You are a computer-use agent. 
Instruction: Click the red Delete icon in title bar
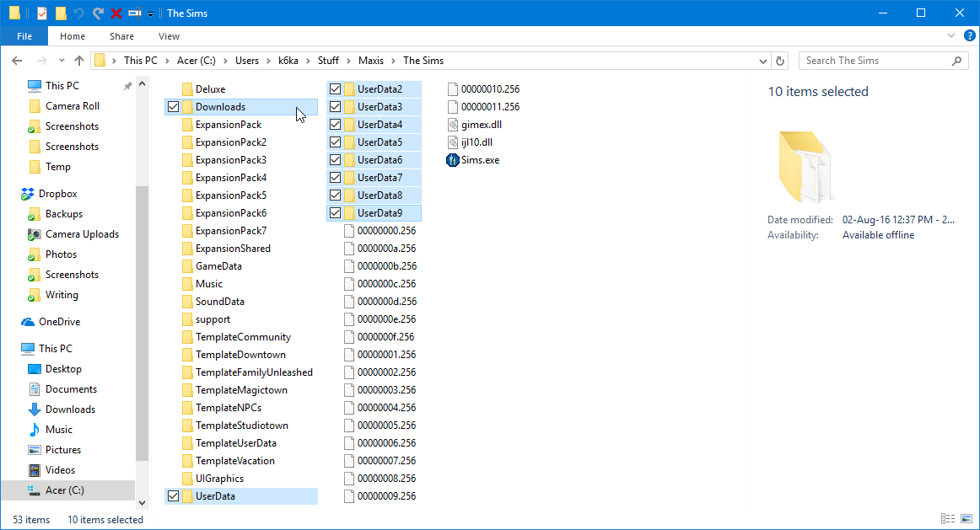(116, 13)
